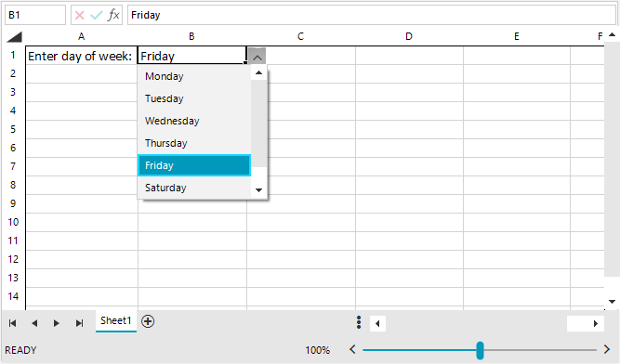The width and height of the screenshot is (620, 364).
Task: Open the insert function fx icon
Action: click(x=113, y=15)
